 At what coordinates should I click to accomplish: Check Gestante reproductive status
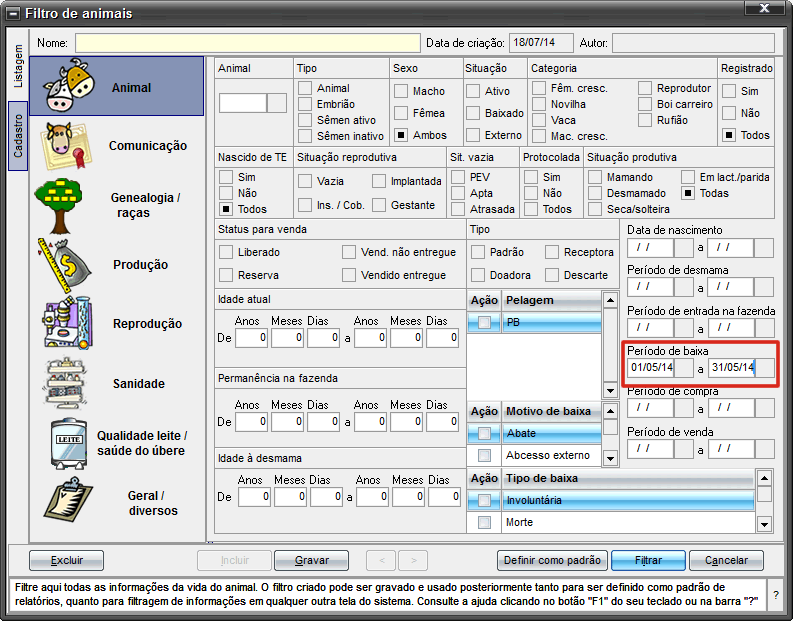pyautogui.click(x=379, y=205)
